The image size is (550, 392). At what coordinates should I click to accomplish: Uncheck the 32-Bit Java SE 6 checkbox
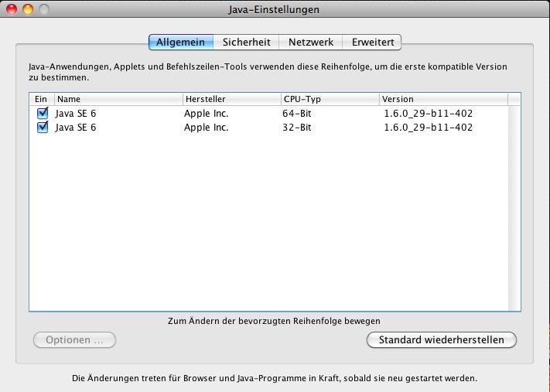tap(43, 127)
